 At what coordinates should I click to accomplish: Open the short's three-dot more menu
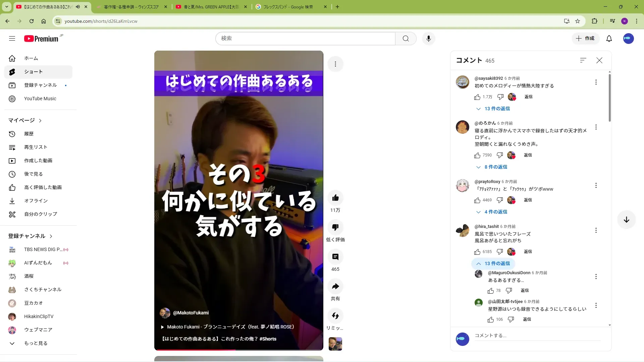[335, 64]
